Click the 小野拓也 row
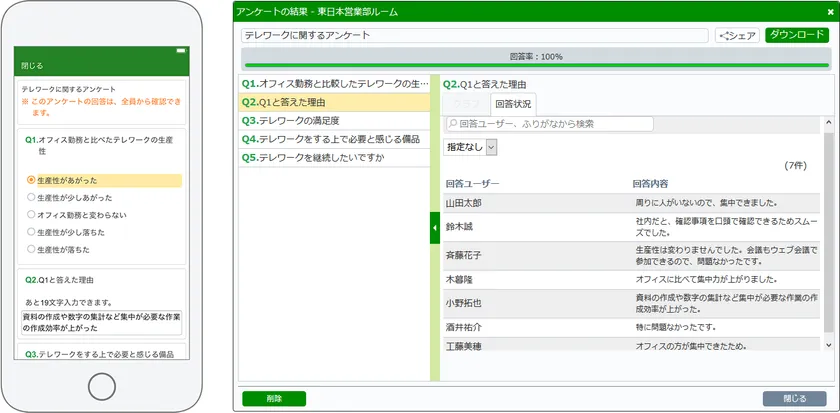The height and width of the screenshot is (413, 840). (632, 304)
